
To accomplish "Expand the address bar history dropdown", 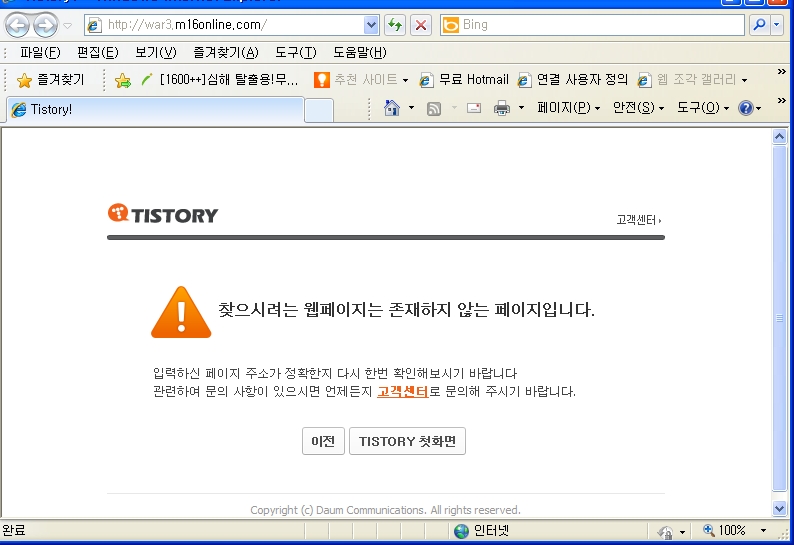I will tap(371, 25).
